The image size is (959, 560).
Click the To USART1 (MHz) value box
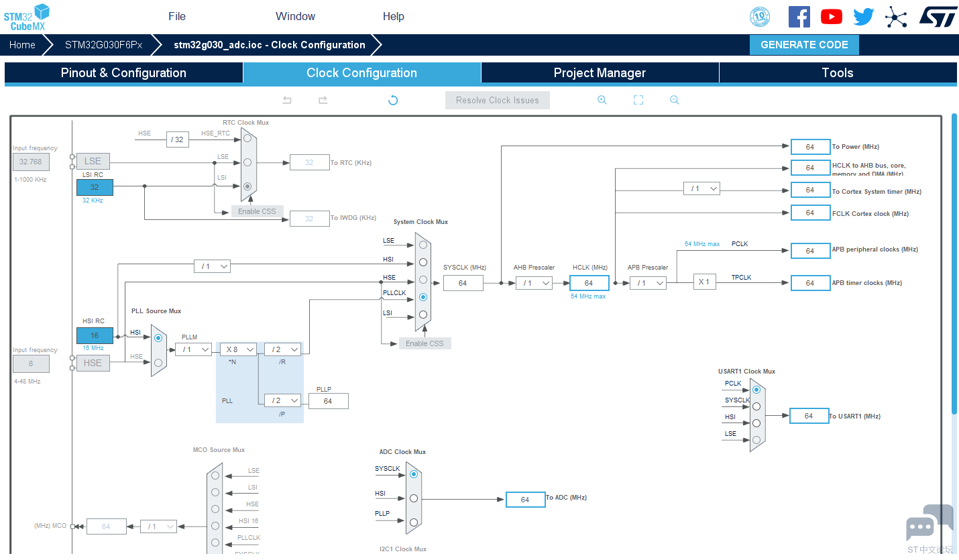pyautogui.click(x=809, y=416)
